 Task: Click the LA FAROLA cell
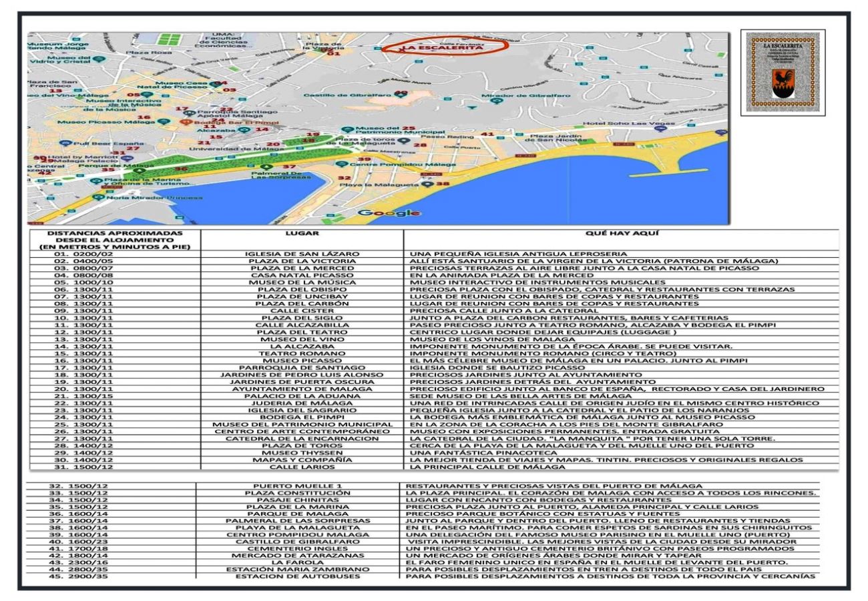tap(298, 562)
